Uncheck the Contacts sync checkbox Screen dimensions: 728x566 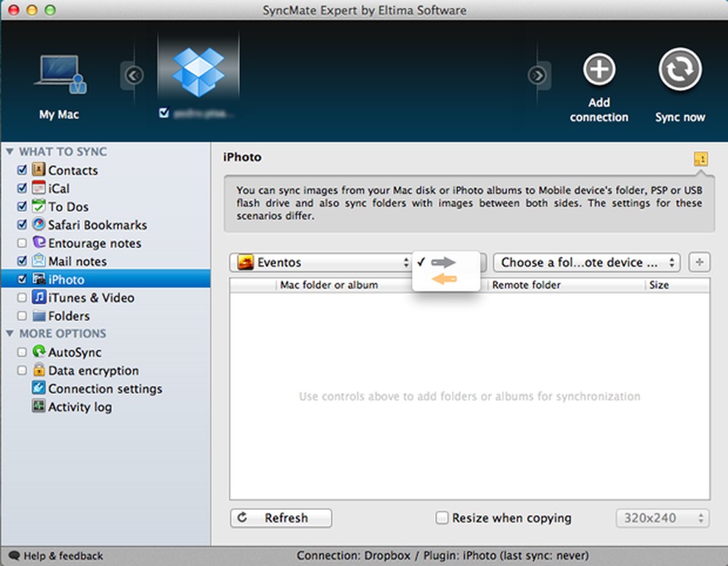(21, 170)
